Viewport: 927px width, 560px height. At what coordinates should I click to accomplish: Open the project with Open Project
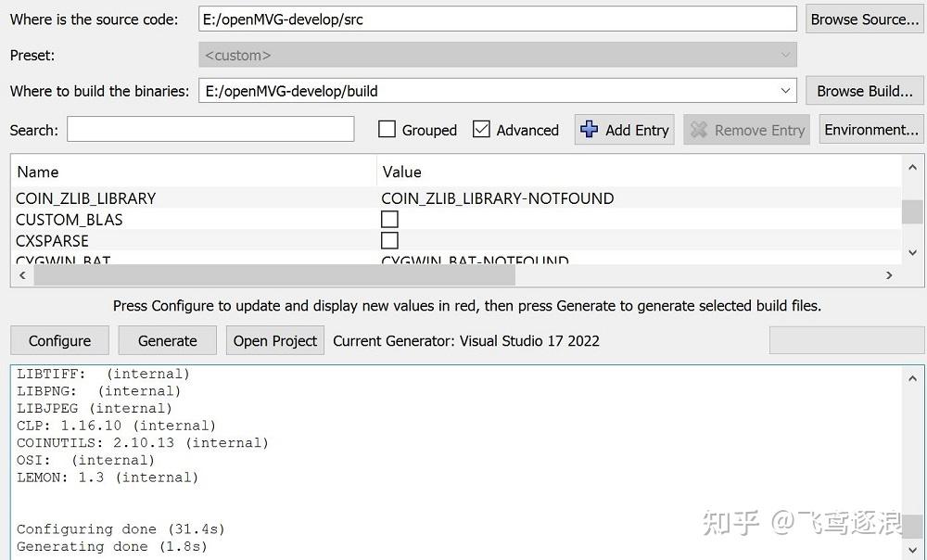coord(274,340)
